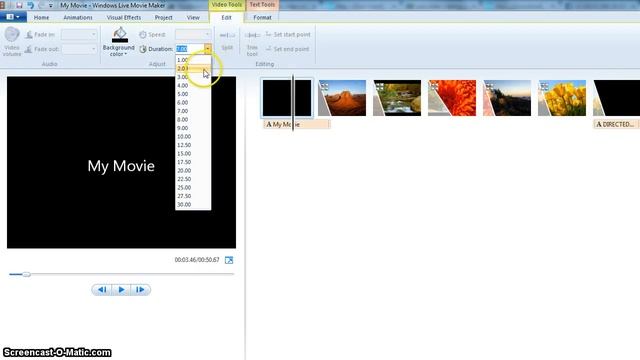The width and height of the screenshot is (640, 360).
Task: Click the My Movie title in preview
Action: point(121,166)
